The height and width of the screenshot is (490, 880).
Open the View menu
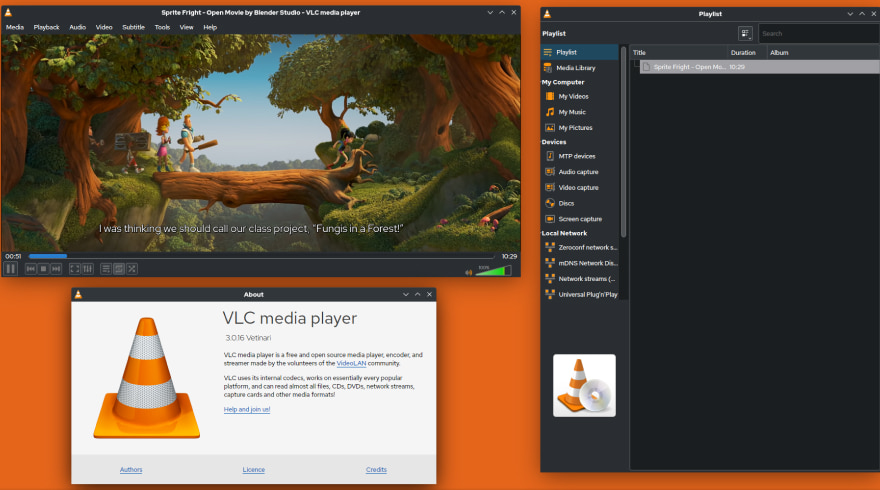186,27
